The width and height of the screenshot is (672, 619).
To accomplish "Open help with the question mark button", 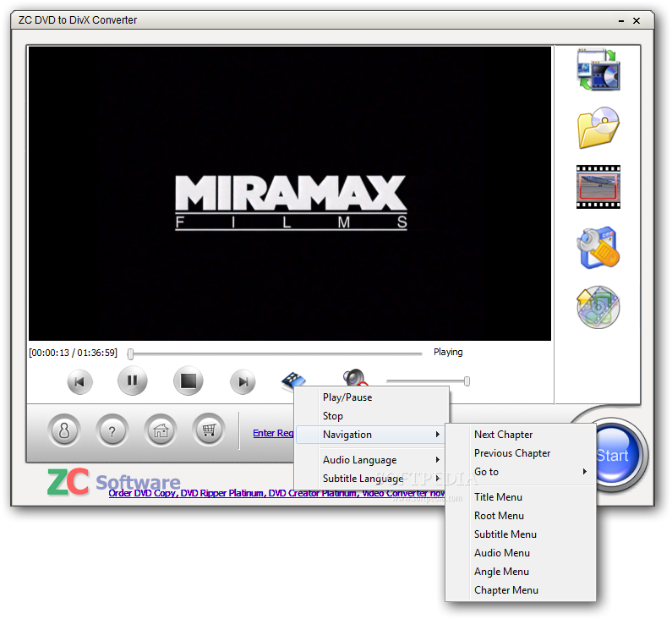I will [x=112, y=430].
